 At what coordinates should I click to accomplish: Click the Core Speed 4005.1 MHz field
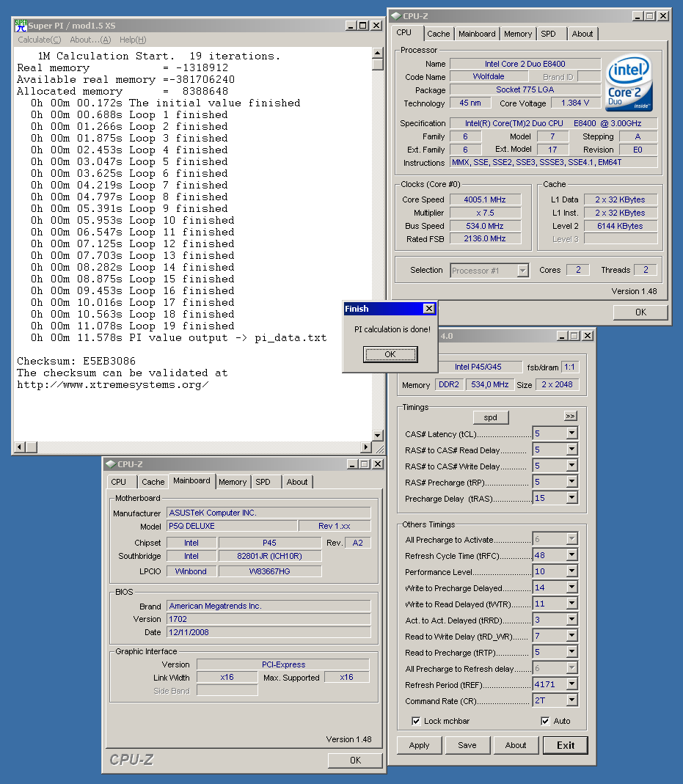485,199
